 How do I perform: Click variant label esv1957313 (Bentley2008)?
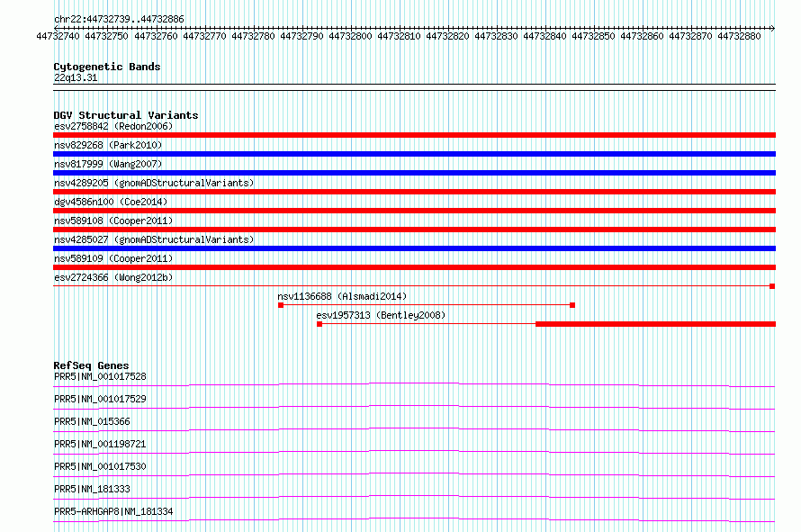(381, 315)
